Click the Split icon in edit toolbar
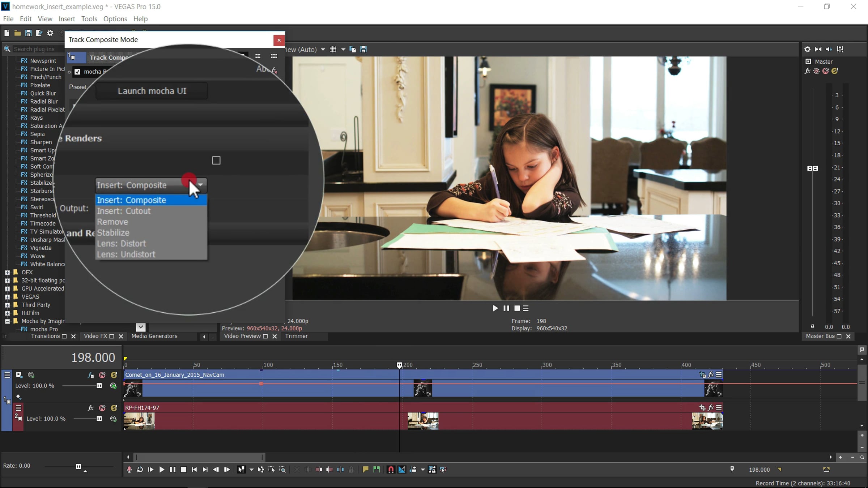The image size is (868, 488). [x=340, y=470]
